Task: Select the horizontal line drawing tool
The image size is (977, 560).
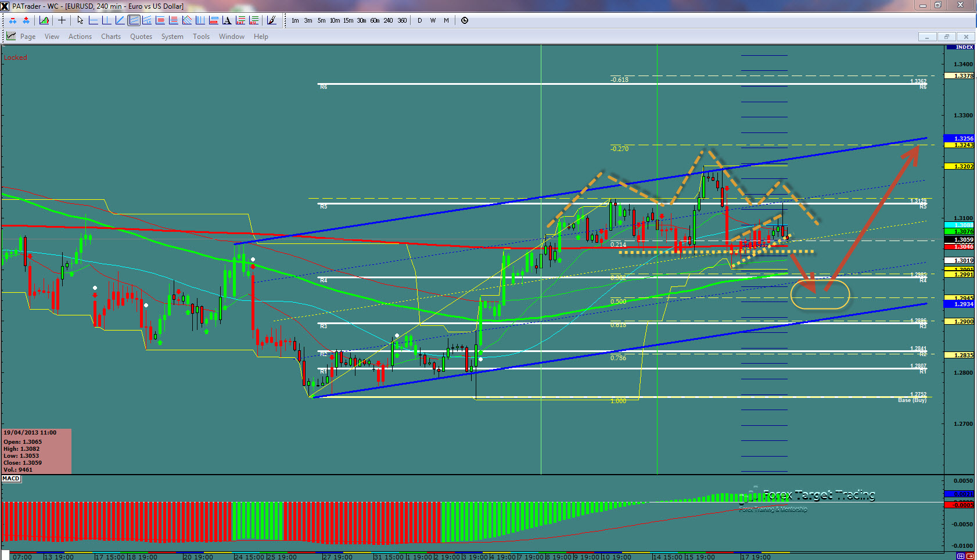Action: [93, 20]
